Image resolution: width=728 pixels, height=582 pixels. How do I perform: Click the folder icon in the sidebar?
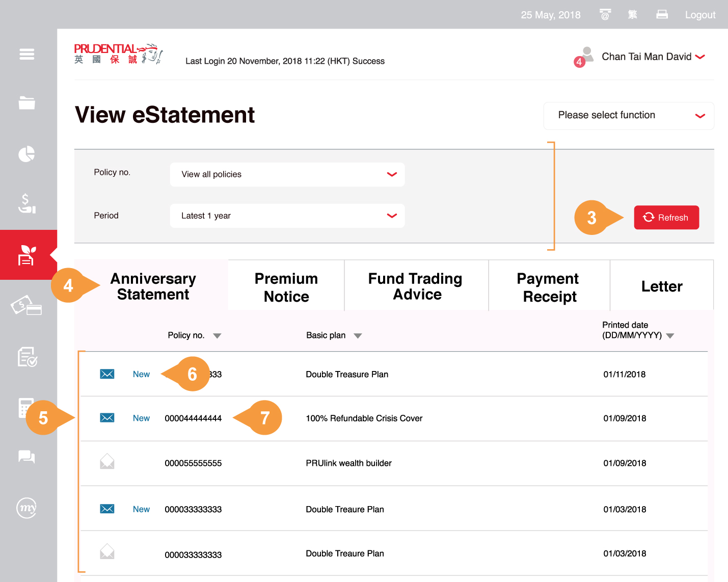(x=27, y=103)
